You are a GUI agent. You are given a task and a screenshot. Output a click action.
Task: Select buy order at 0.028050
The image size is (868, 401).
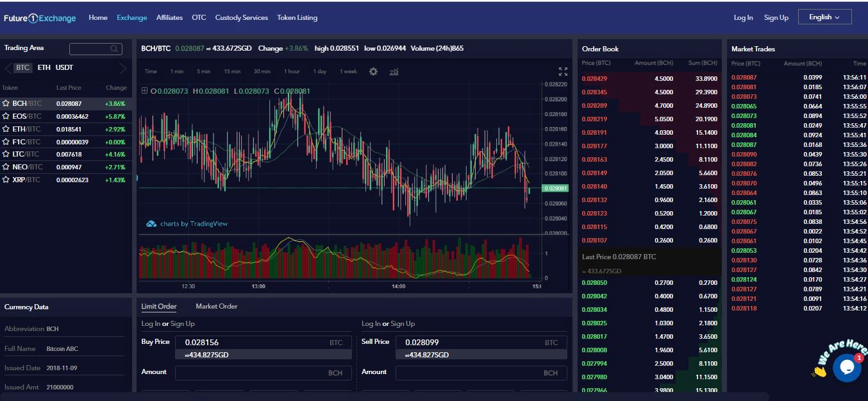click(649, 282)
